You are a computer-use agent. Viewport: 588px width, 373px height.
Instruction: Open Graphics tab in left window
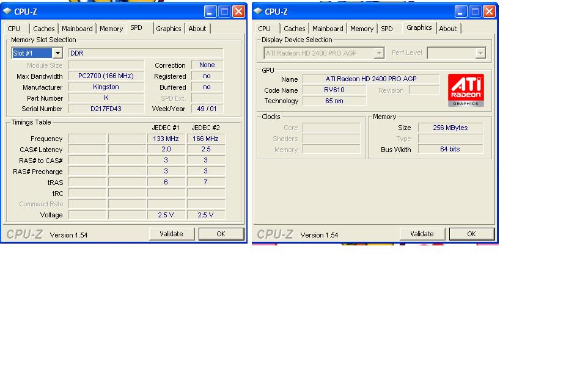pos(169,29)
